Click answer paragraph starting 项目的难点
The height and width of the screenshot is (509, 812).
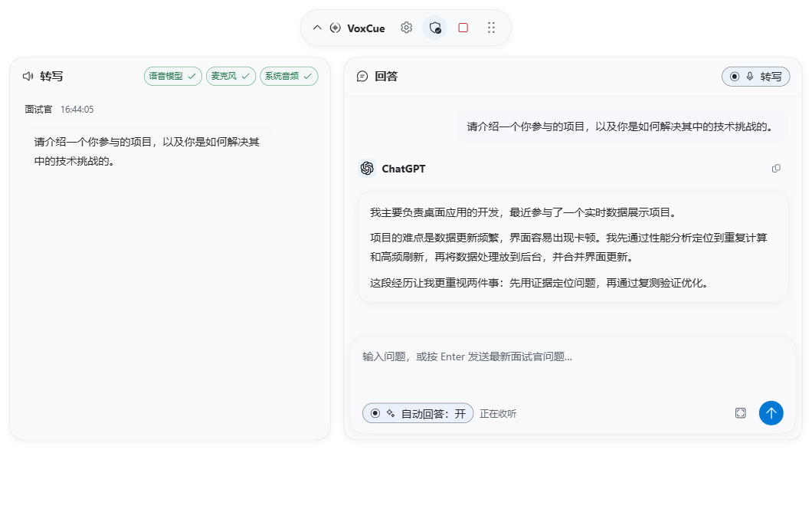[568, 248]
